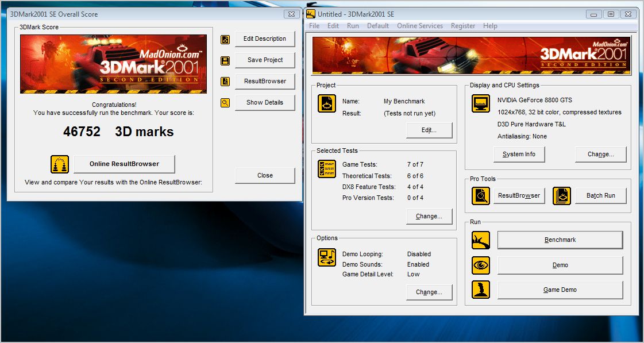This screenshot has width=644, height=343.
Task: Click the '(Tests not run yet)' result text
Action: point(410,113)
